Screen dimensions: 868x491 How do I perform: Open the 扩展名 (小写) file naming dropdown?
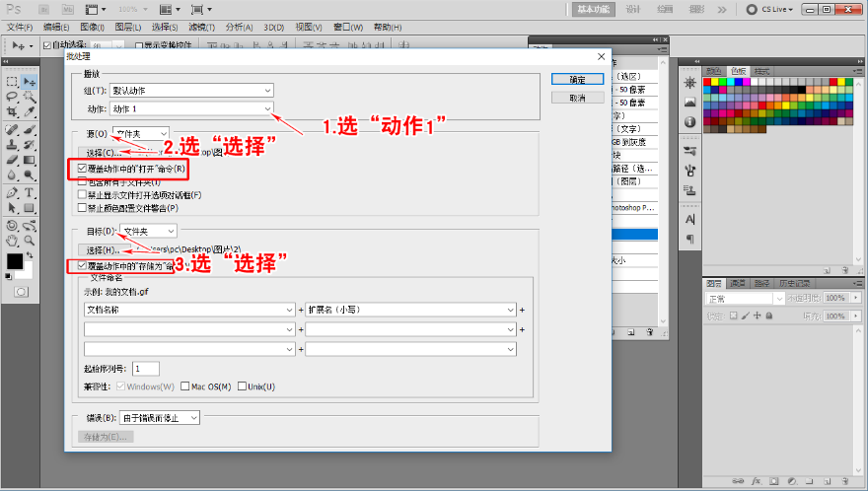(410, 310)
